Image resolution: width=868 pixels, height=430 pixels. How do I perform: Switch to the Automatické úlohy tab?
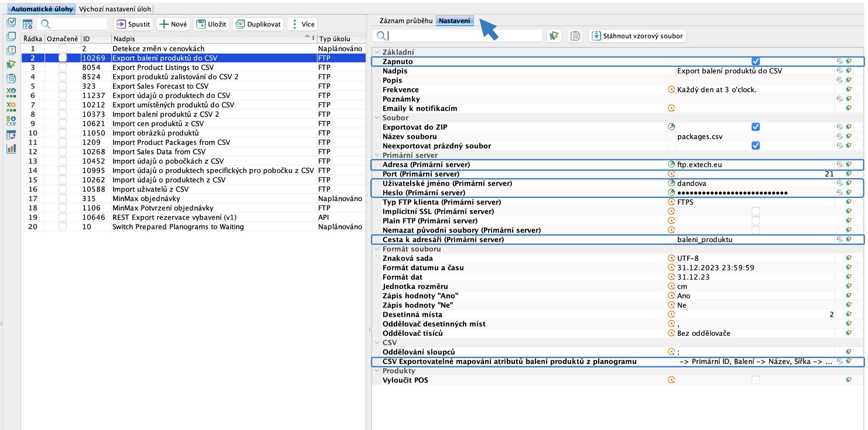coord(41,9)
